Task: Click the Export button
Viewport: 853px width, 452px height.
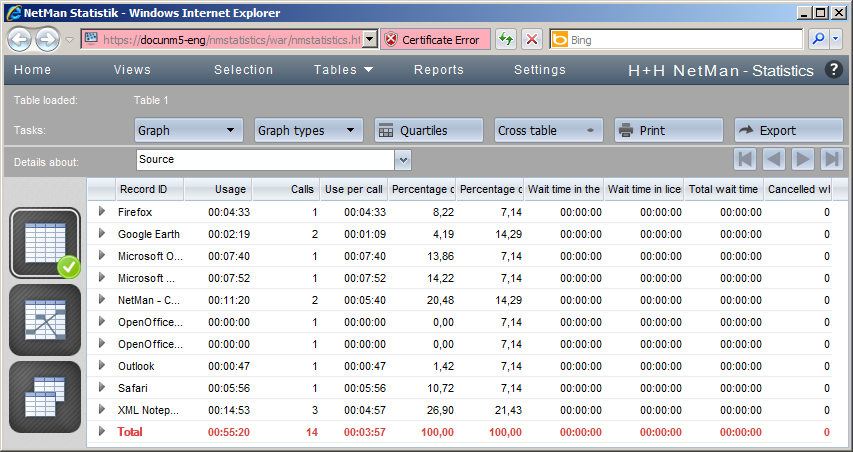Action: (x=789, y=130)
